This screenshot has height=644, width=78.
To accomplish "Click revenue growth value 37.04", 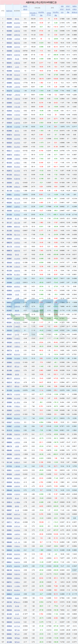I will coord(41,31).
